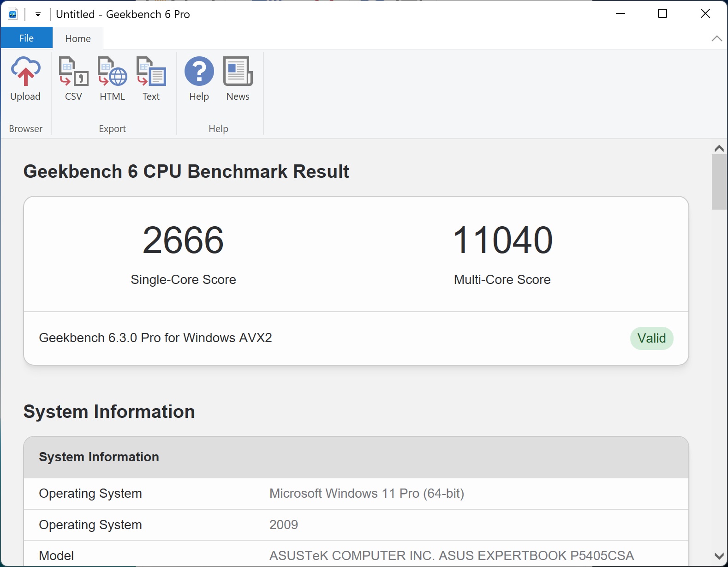The image size is (728, 567).
Task: Switch to the Home ribbon tab
Action: [x=78, y=39]
